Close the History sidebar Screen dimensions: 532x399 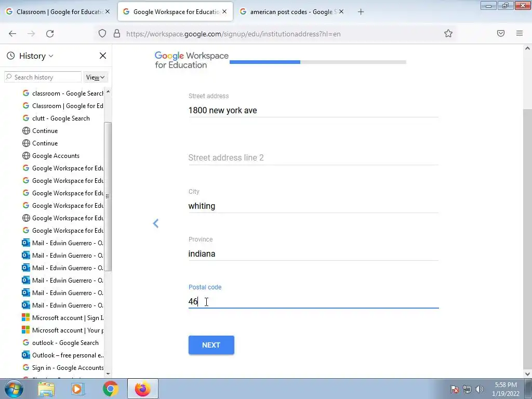point(103,56)
